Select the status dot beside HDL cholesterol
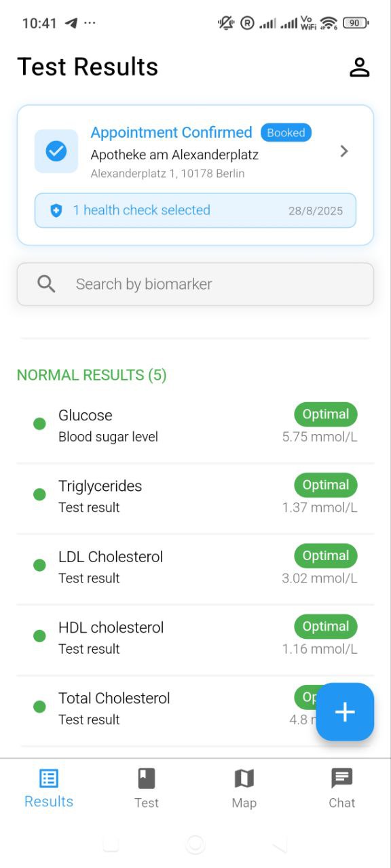 click(x=39, y=635)
